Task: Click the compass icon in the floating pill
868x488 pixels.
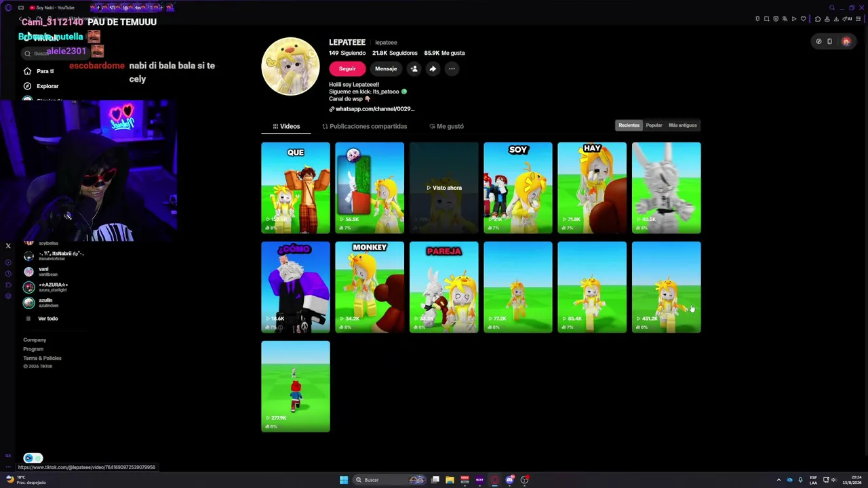Action: [818, 41]
